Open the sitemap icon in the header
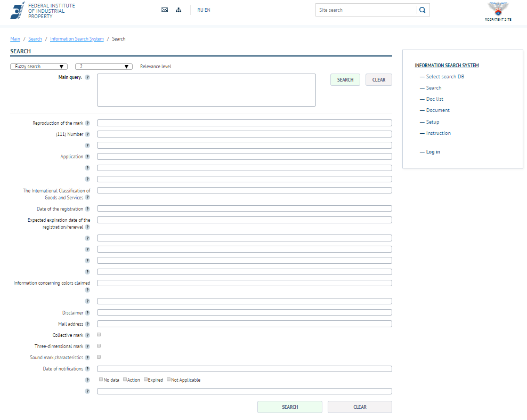The width and height of the screenshot is (527, 420). [x=179, y=10]
